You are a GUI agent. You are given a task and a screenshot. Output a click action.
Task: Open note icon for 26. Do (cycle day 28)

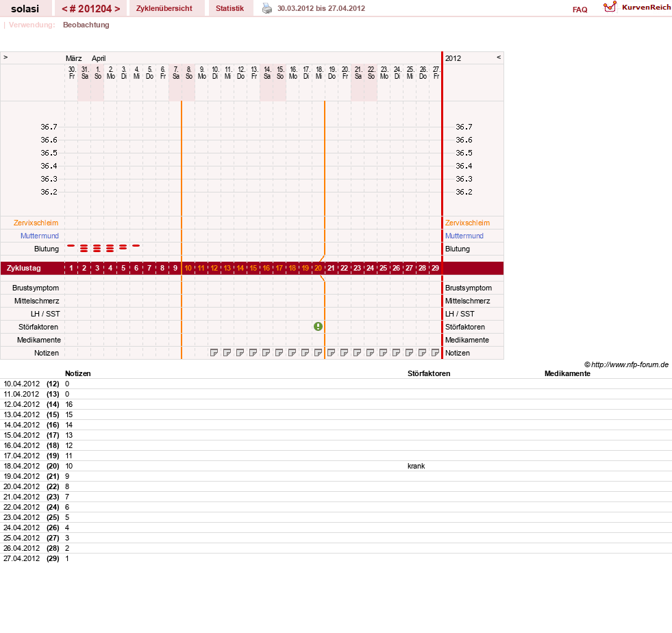(422, 353)
